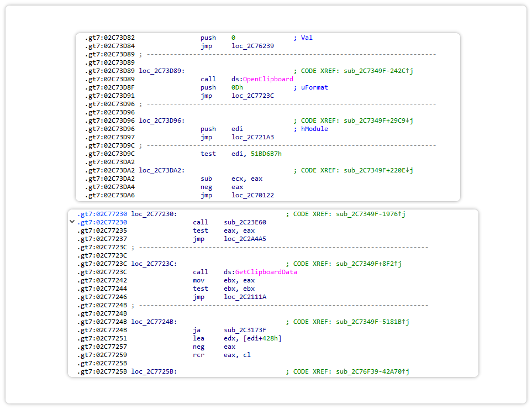Follow the jmp to loc_2C2111A
The width and height of the screenshot is (532, 409).
pos(245,297)
